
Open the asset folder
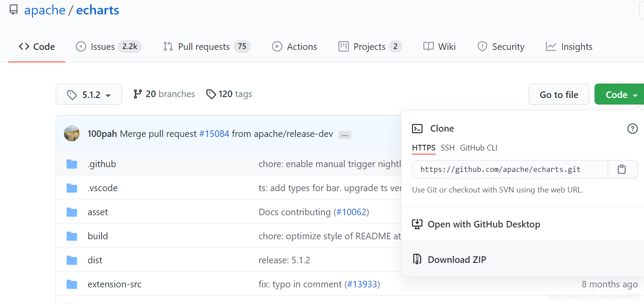coord(98,212)
